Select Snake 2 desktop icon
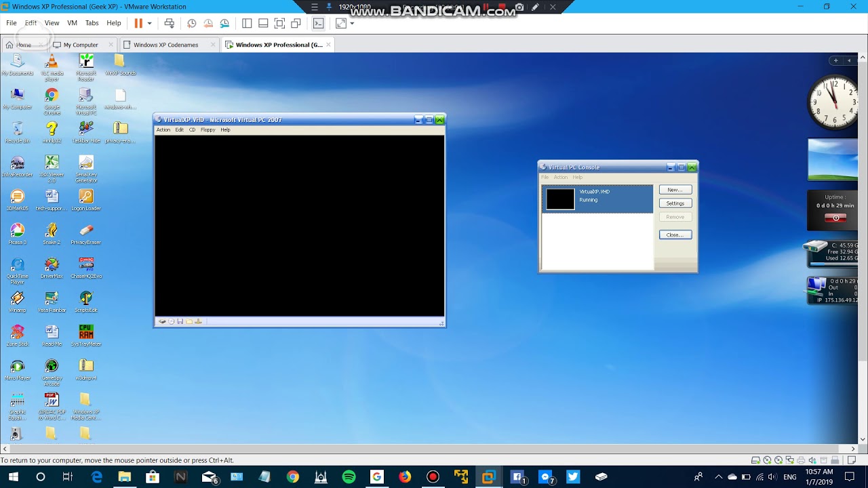 [52, 234]
